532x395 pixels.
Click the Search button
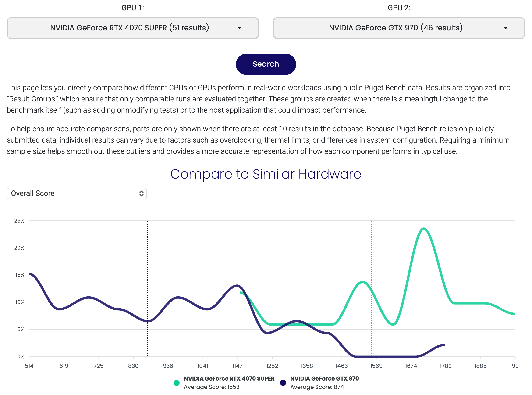point(266,64)
